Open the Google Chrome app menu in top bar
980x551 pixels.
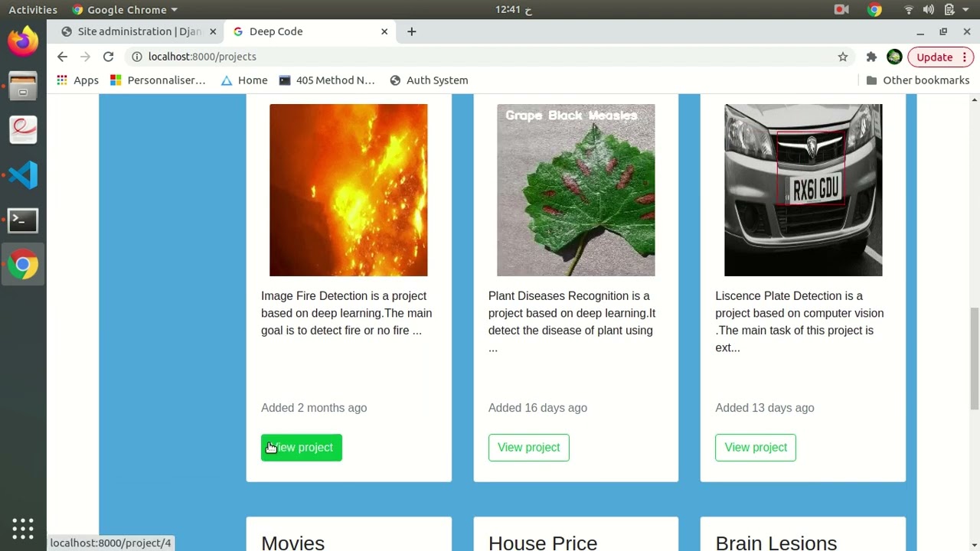(124, 10)
